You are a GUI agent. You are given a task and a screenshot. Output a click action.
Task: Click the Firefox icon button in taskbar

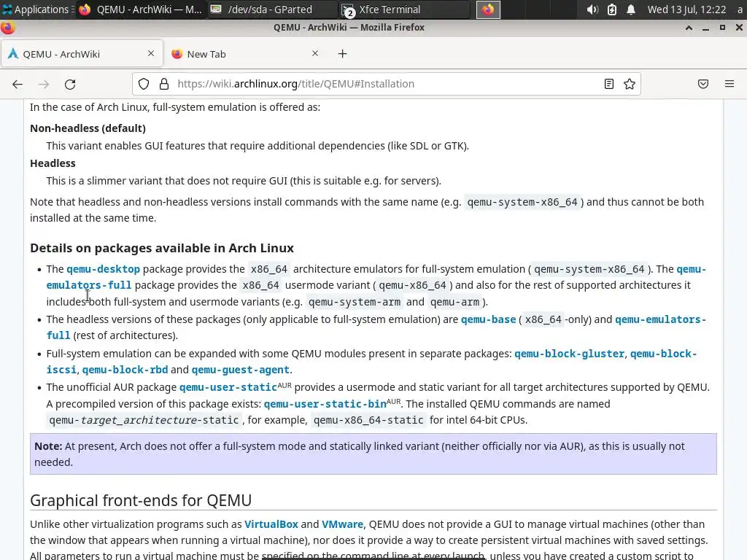[x=488, y=9]
